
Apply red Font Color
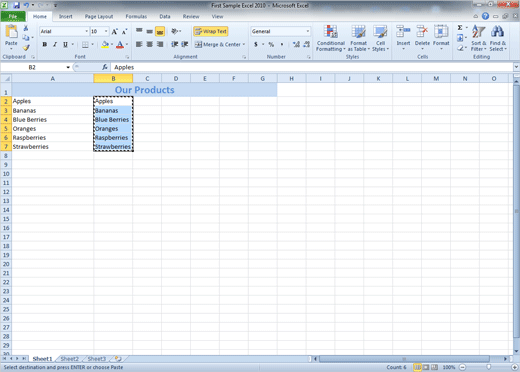pyautogui.click(x=120, y=44)
